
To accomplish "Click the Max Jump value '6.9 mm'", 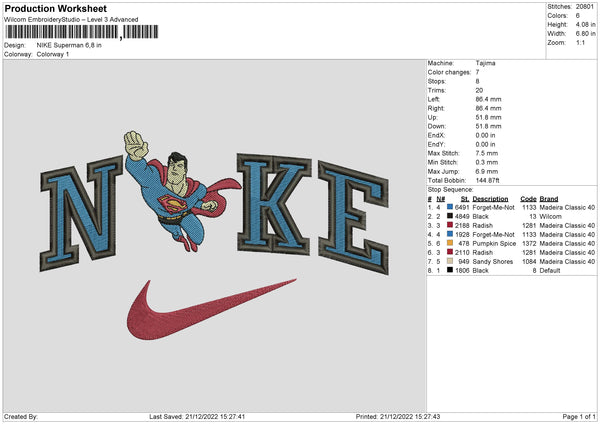I will [x=487, y=171].
